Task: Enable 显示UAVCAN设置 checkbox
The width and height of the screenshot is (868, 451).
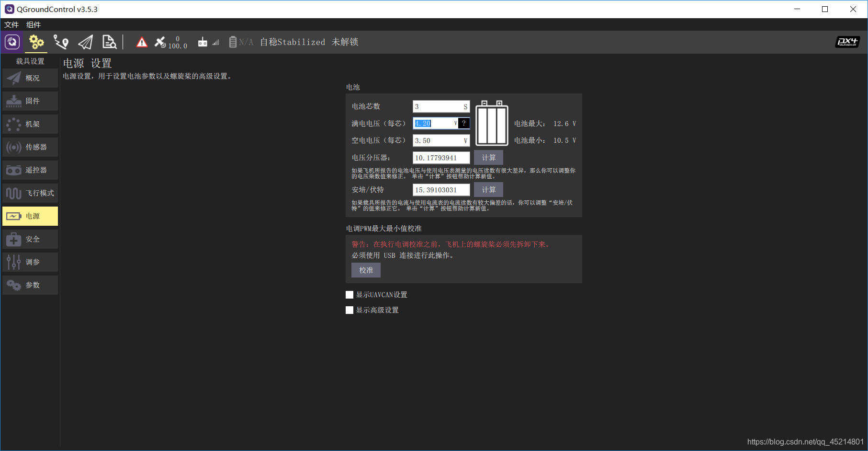Action: (349, 295)
